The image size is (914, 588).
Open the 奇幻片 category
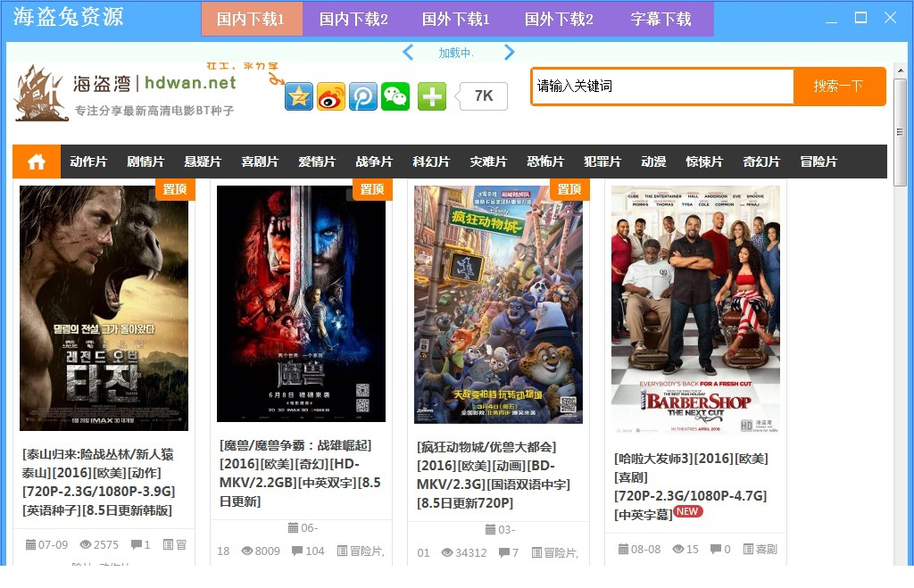(x=761, y=161)
